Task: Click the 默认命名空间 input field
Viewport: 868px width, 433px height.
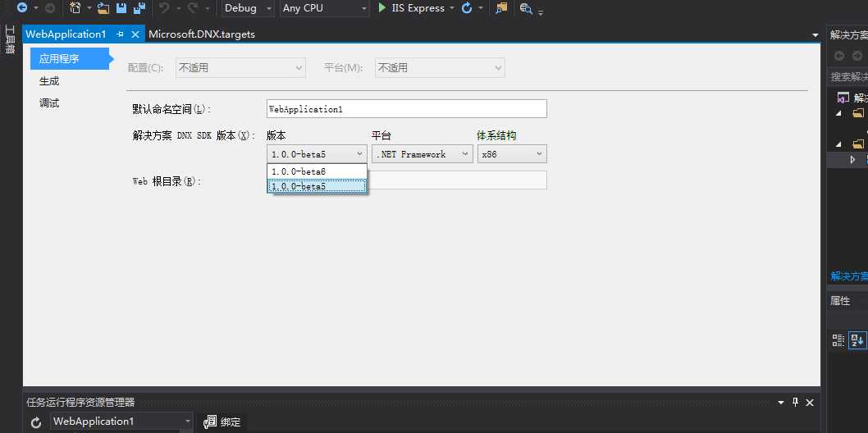Action: [x=407, y=108]
